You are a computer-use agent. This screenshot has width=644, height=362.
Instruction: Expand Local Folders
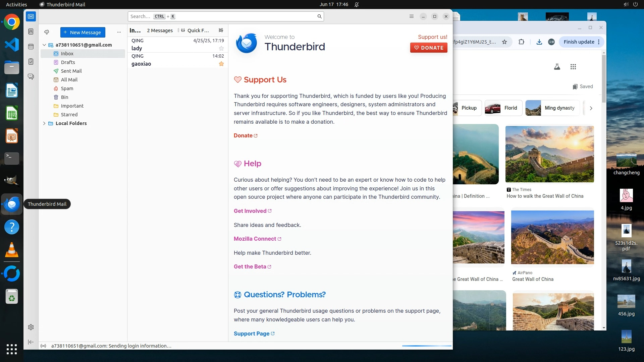[44, 123]
